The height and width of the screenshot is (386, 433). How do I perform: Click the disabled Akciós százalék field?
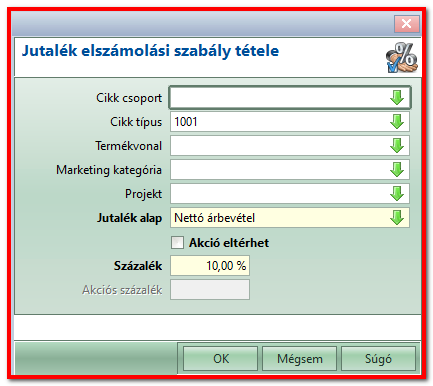pos(210,290)
